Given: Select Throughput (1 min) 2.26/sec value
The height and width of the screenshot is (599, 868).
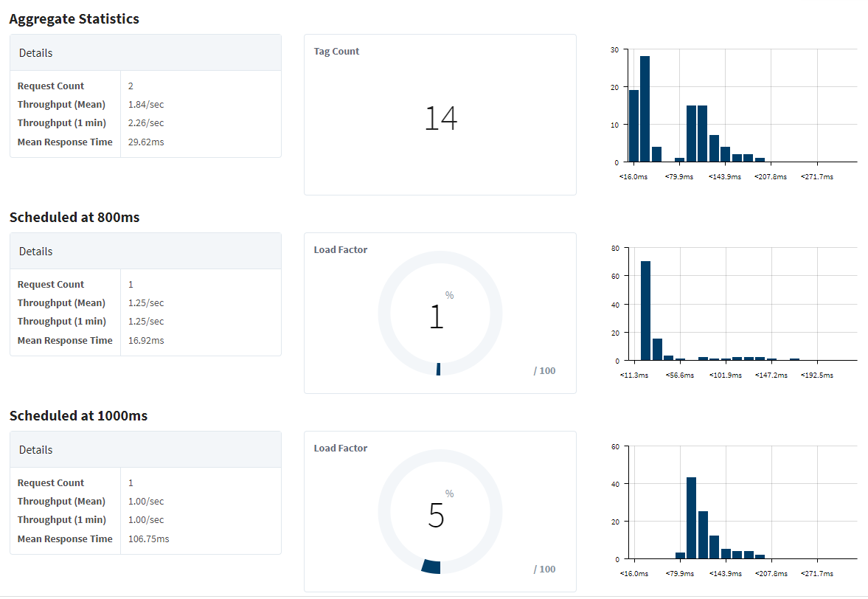Looking at the screenshot, I should [146, 123].
